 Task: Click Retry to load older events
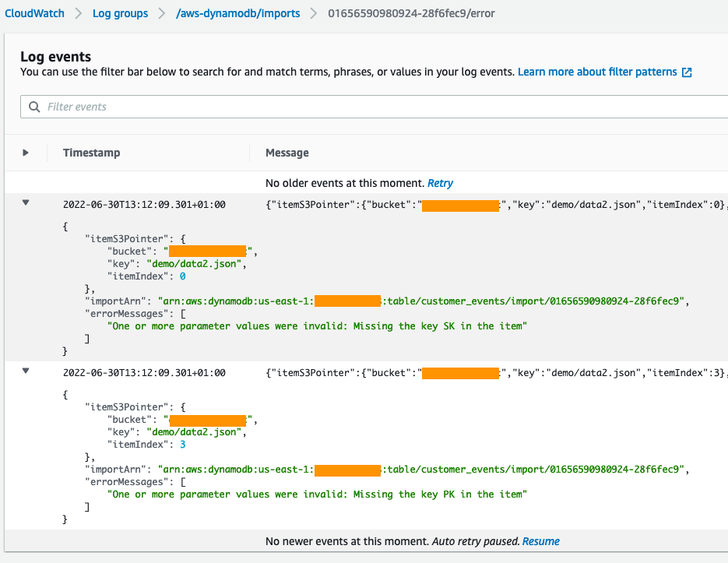[440, 183]
